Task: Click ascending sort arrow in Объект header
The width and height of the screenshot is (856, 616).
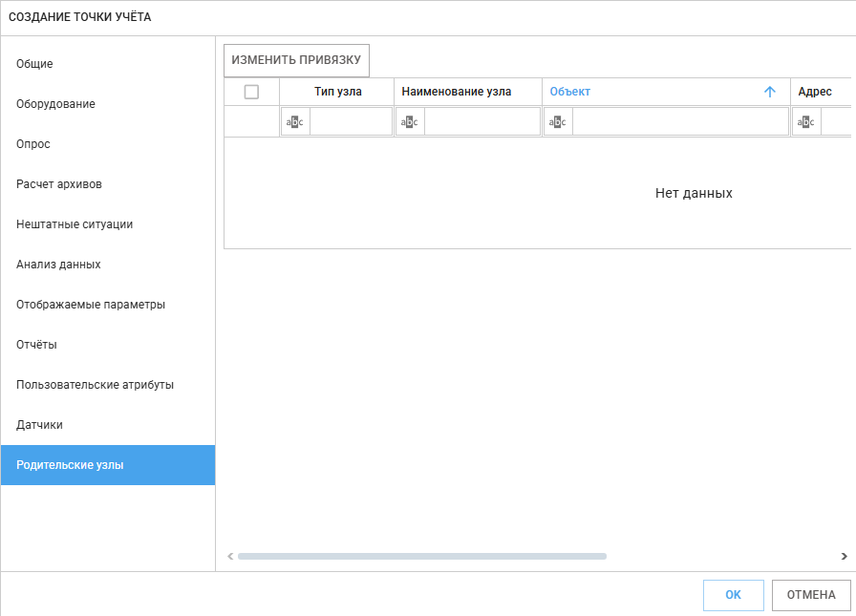Action: coord(770,92)
